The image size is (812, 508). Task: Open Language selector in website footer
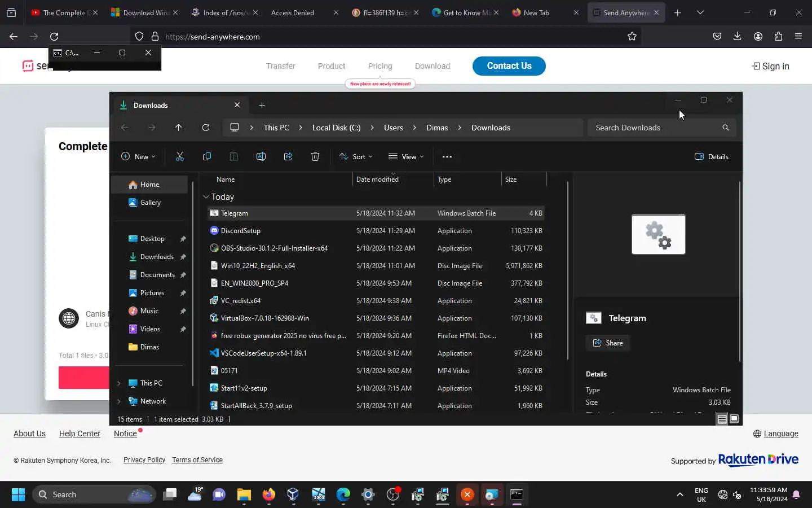click(x=776, y=433)
